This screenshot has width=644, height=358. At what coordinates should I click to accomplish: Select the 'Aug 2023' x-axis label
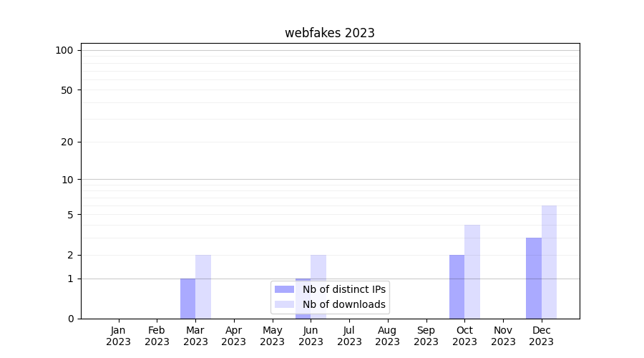point(388,336)
